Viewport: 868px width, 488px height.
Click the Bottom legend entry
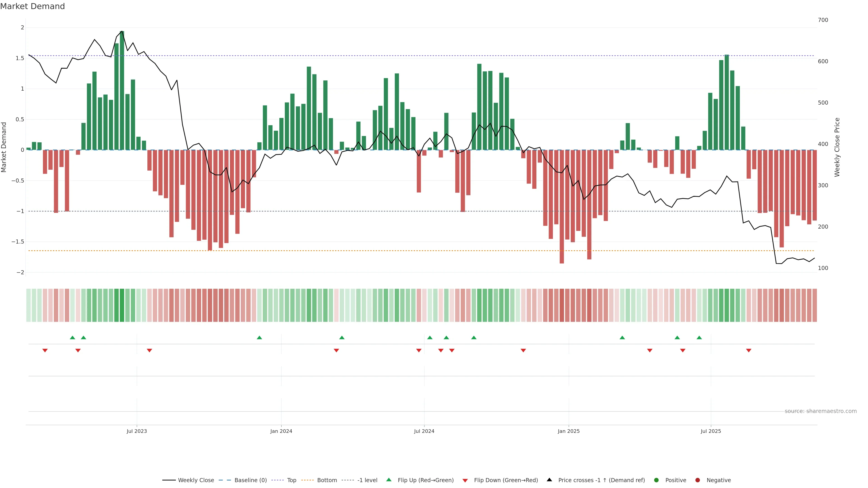pyautogui.click(x=327, y=480)
